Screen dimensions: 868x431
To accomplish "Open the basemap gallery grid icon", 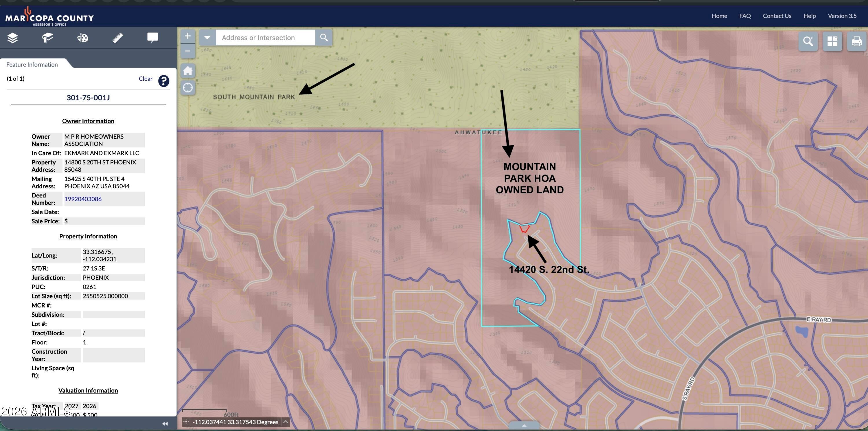I will pos(832,41).
